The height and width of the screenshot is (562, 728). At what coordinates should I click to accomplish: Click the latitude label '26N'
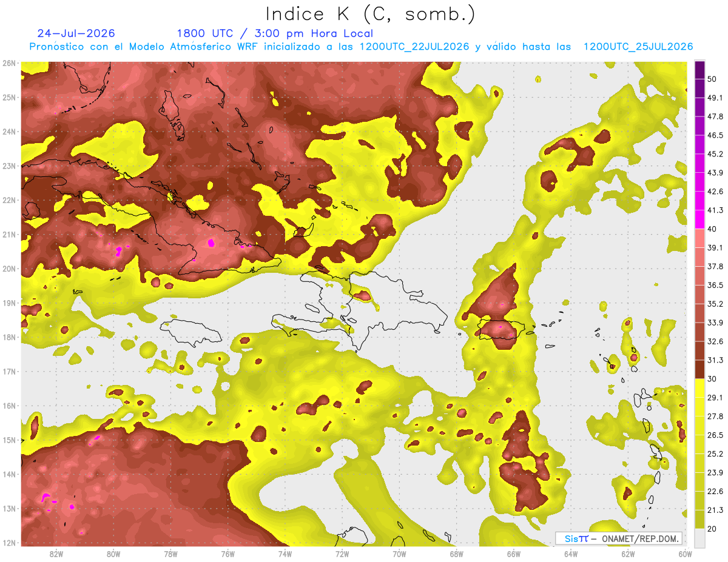pos(8,63)
